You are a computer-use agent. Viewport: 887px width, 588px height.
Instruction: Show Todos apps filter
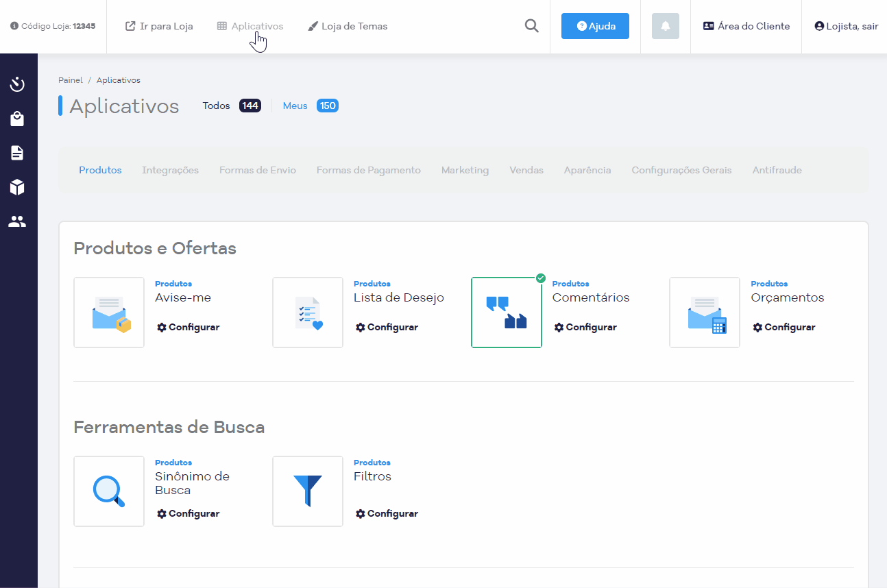click(232, 106)
